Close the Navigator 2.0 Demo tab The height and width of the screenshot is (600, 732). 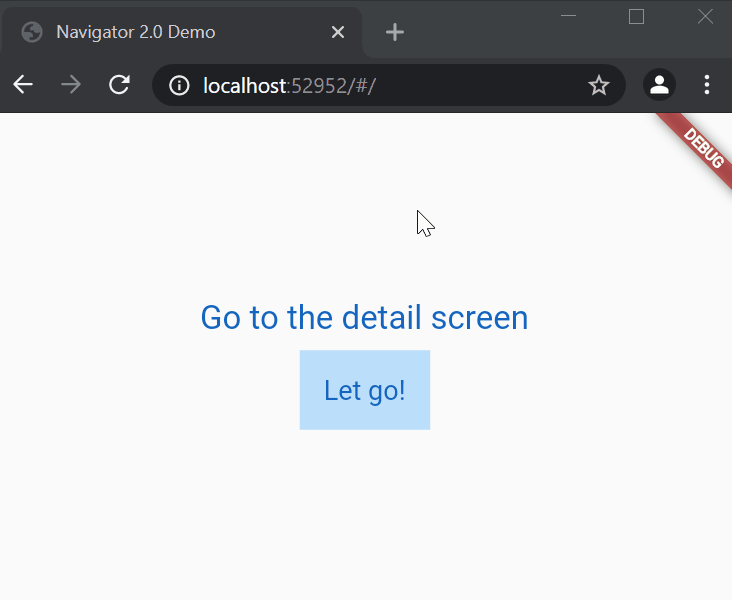click(338, 32)
